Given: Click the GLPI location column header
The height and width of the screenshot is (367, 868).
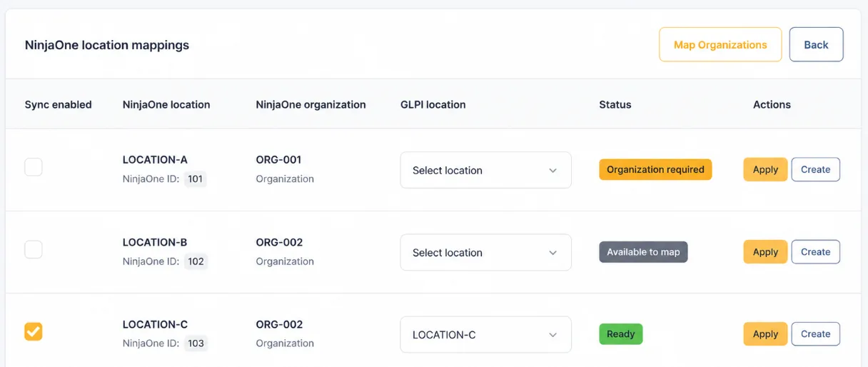Looking at the screenshot, I should click(433, 104).
